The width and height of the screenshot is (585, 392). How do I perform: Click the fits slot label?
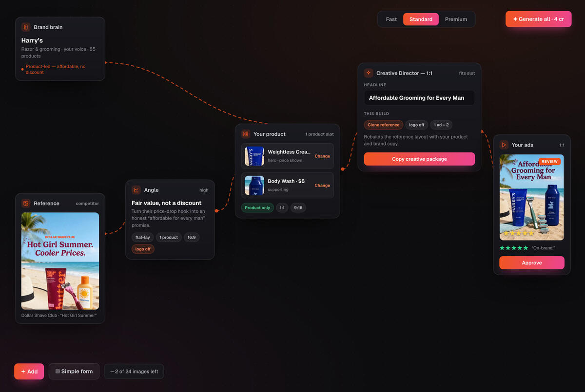point(467,74)
